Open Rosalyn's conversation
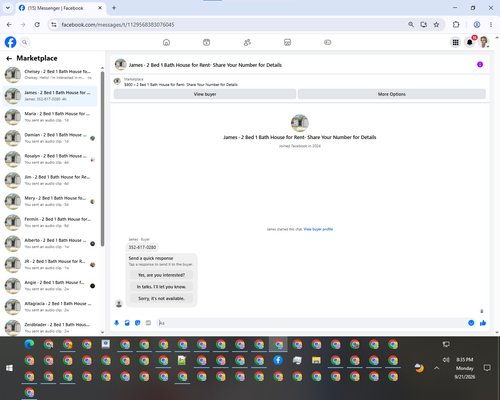This screenshot has height=400, width=500. point(50,159)
